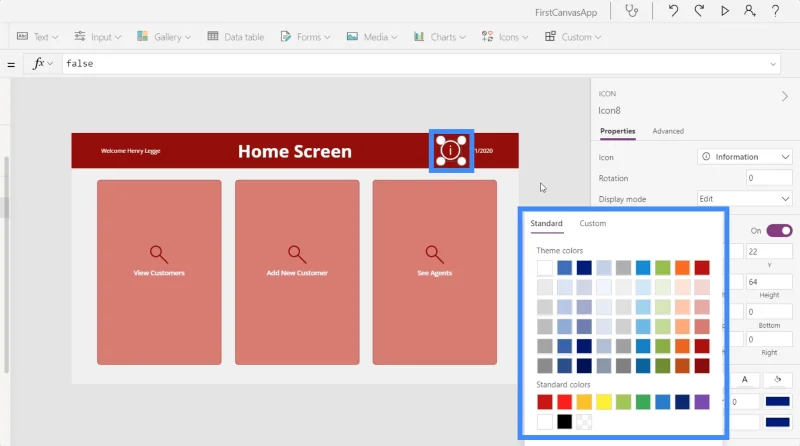
Task: Select the View Customers card
Action: pyautogui.click(x=159, y=272)
